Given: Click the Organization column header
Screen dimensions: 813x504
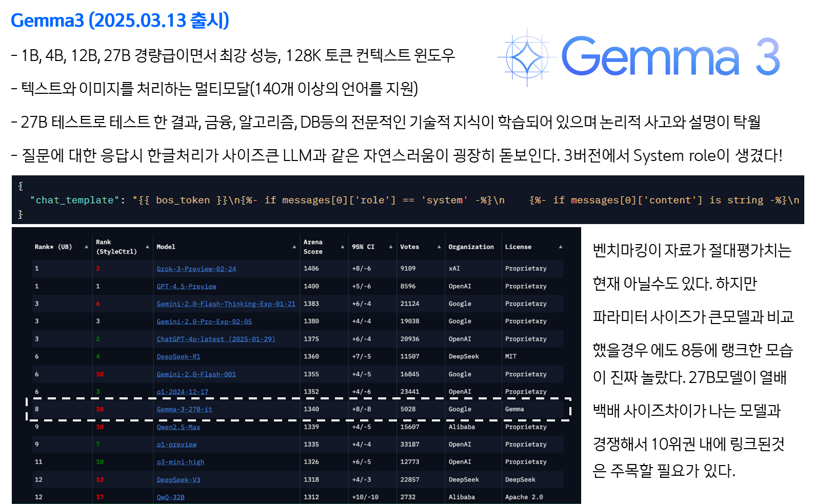Looking at the screenshot, I should click(471, 247).
